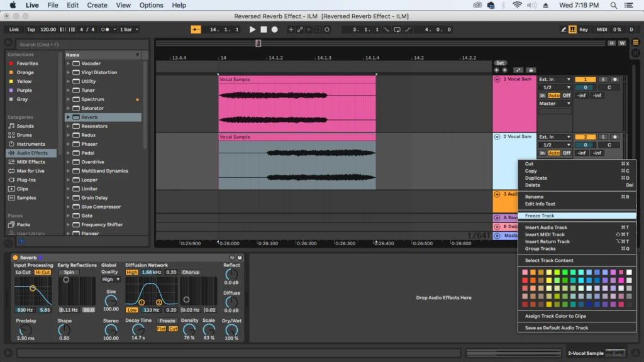The width and height of the screenshot is (644, 362).
Task: Click the Arrangement Record button
Action: click(x=274, y=30)
